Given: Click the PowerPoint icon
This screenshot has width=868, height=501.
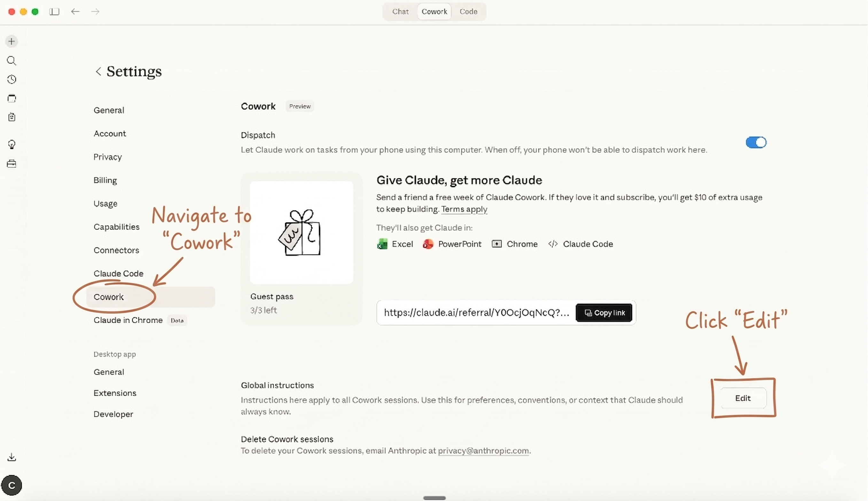Looking at the screenshot, I should click(x=428, y=243).
